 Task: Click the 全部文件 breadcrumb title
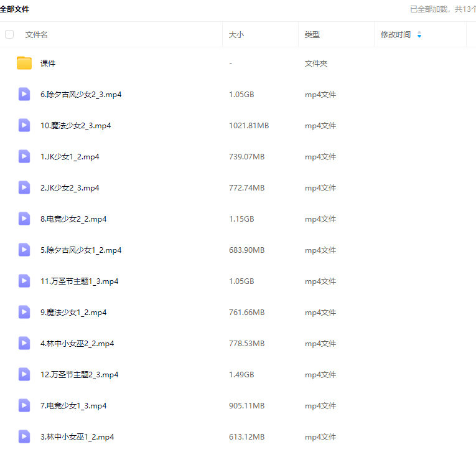pyautogui.click(x=14, y=9)
